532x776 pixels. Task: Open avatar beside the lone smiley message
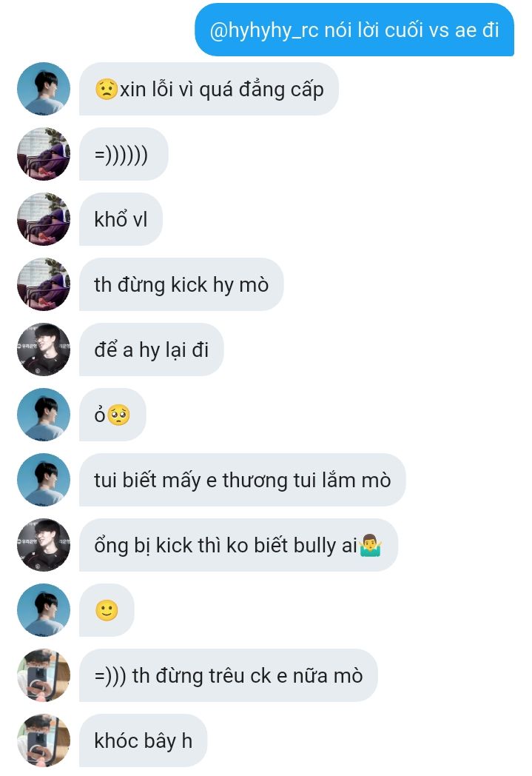[44, 610]
